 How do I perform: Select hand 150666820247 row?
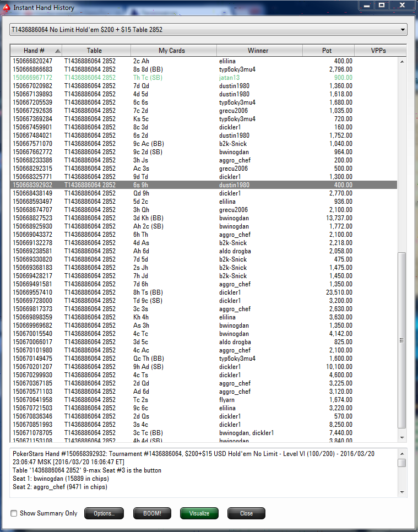click(x=204, y=62)
